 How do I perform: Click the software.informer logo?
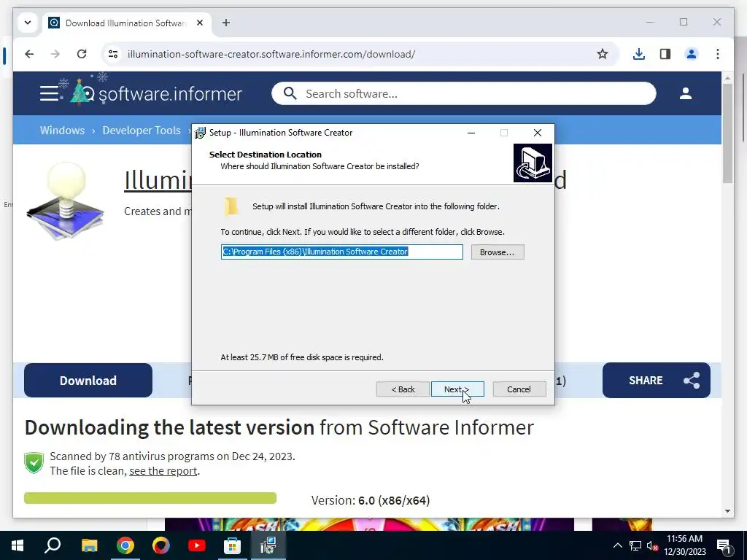156,93
